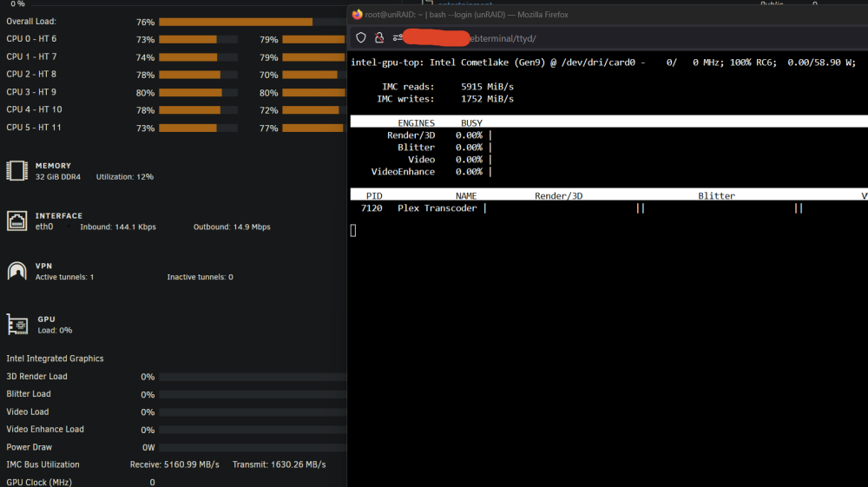Click the 'CPU 5 - HT 11' label

[x=34, y=128]
